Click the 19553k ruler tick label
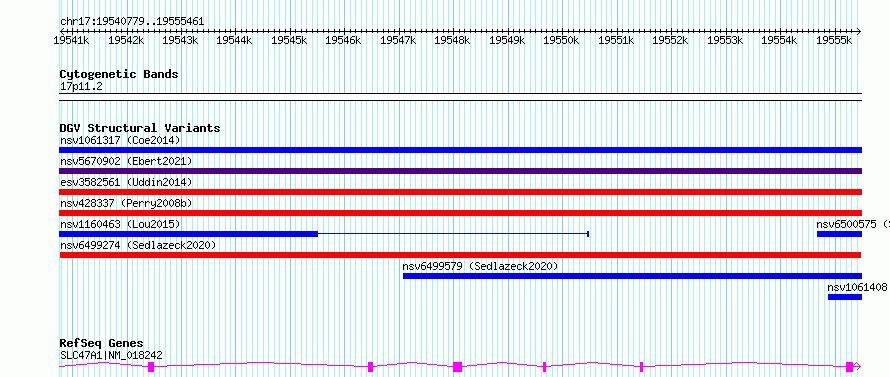Screen dimensions: 890x377 tap(724, 40)
